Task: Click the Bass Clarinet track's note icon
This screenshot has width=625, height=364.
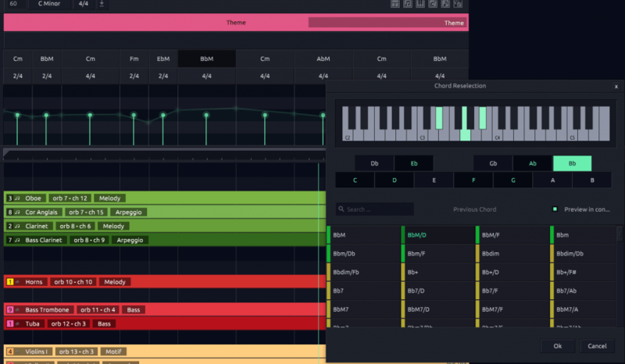Action: coord(16,241)
